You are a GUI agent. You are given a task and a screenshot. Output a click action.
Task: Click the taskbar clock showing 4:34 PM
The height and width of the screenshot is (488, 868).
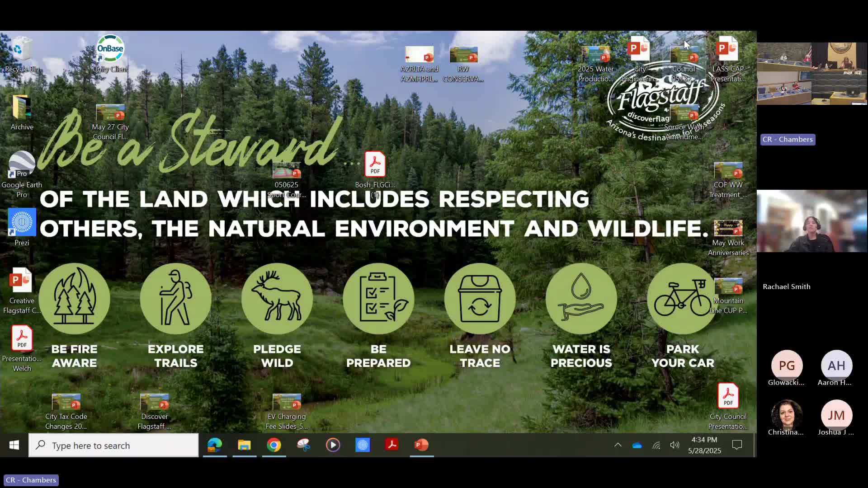pos(704,445)
